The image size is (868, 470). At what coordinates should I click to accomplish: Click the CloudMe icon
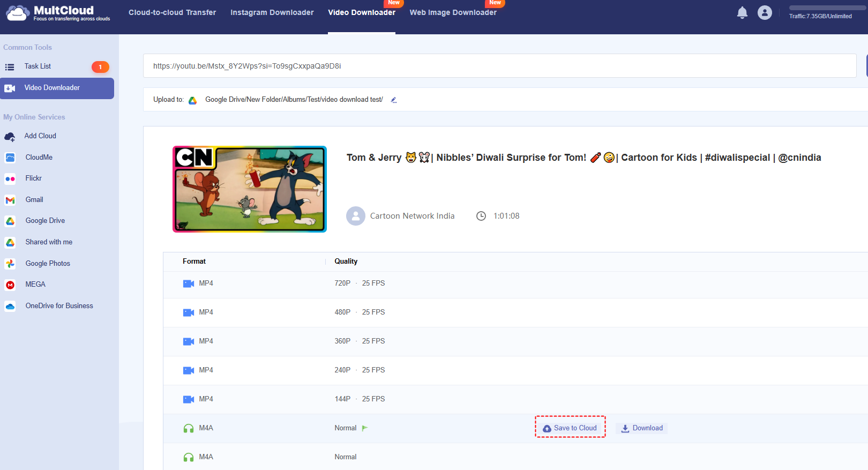(10, 158)
